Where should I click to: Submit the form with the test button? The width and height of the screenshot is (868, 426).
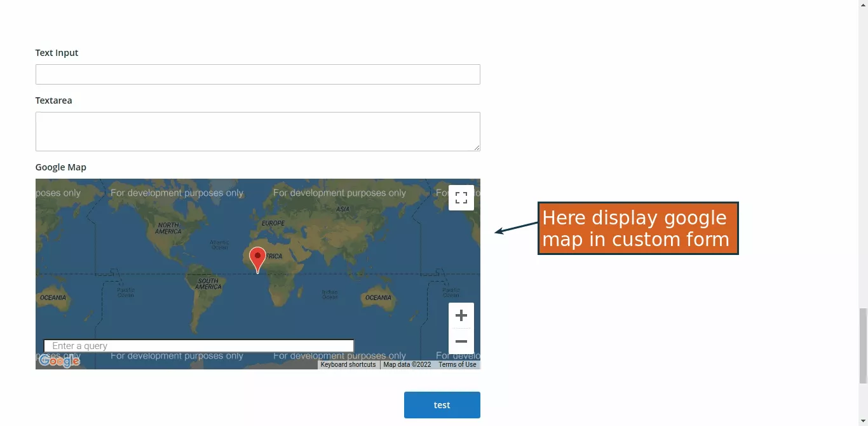click(442, 405)
